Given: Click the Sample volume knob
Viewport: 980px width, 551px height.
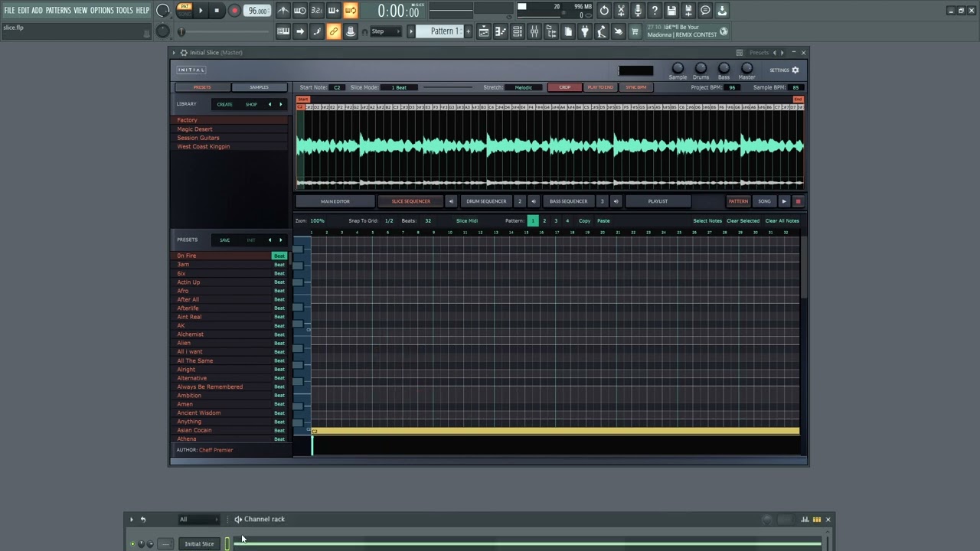Looking at the screenshot, I should 678,68.
